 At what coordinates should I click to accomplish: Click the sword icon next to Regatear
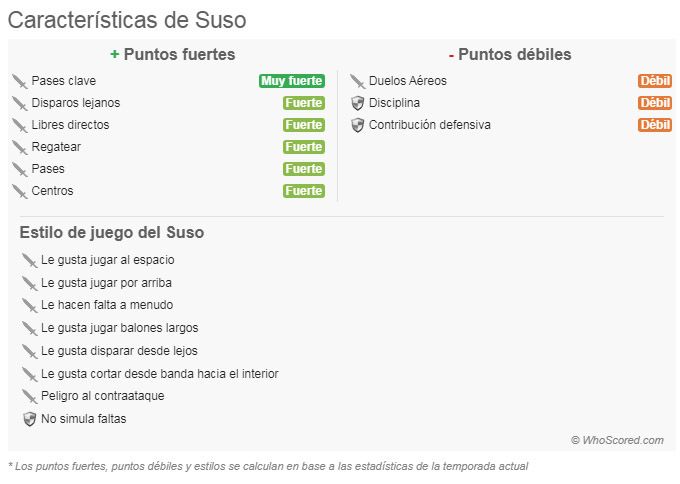[20, 147]
